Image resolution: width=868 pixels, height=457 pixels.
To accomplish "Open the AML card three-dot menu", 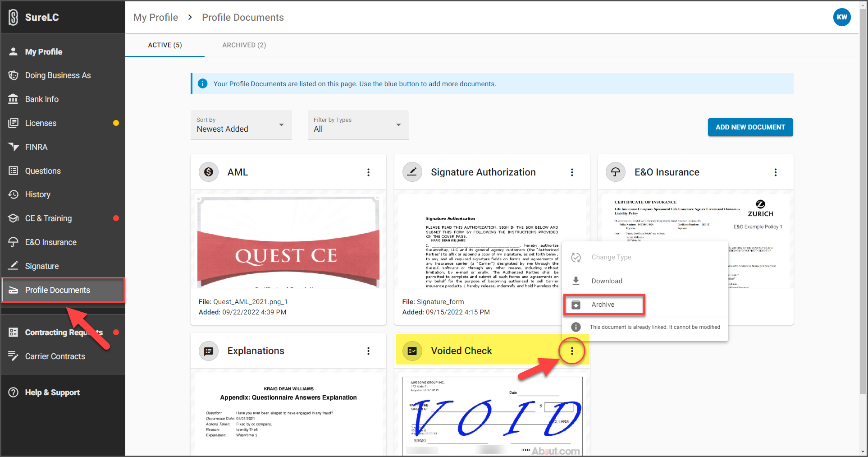I will [368, 172].
